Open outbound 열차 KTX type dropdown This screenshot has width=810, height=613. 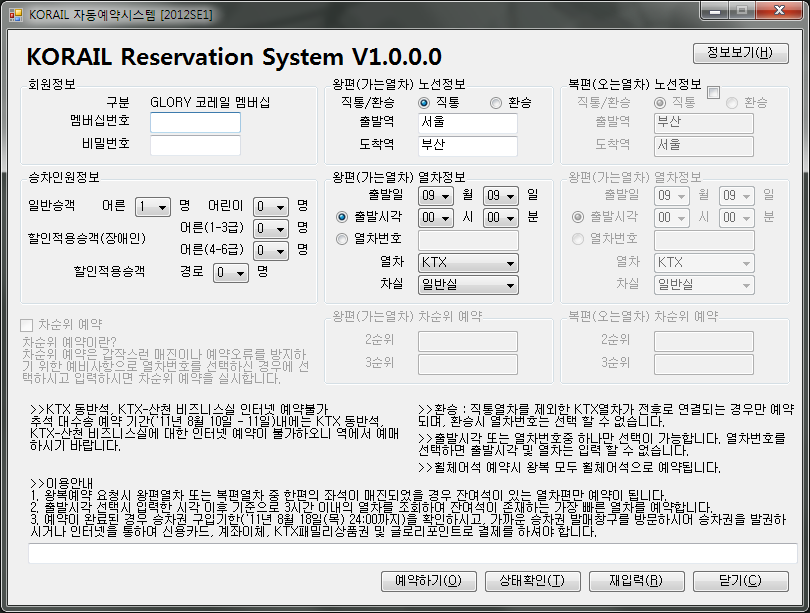(468, 263)
